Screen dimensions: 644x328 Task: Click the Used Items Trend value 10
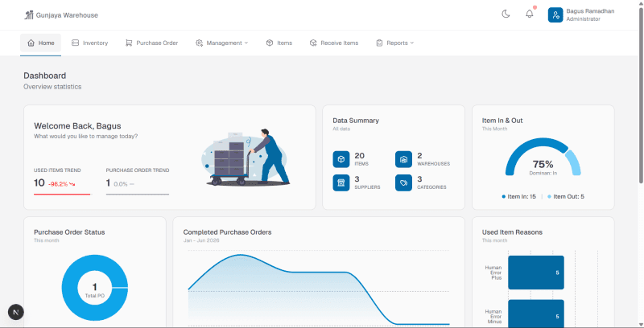click(39, 182)
